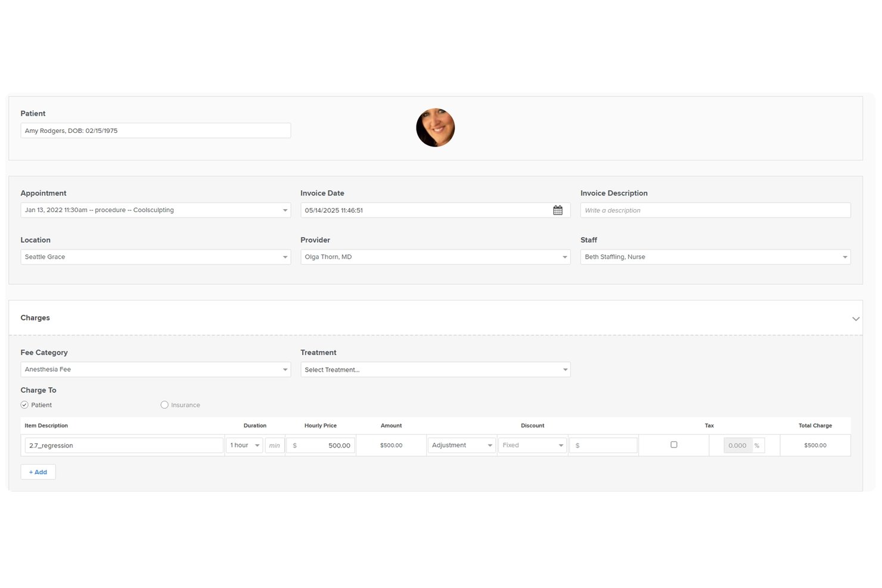This screenshot has width=882, height=588.
Task: Open the Fixed discount mode dropdown
Action: tap(532, 445)
